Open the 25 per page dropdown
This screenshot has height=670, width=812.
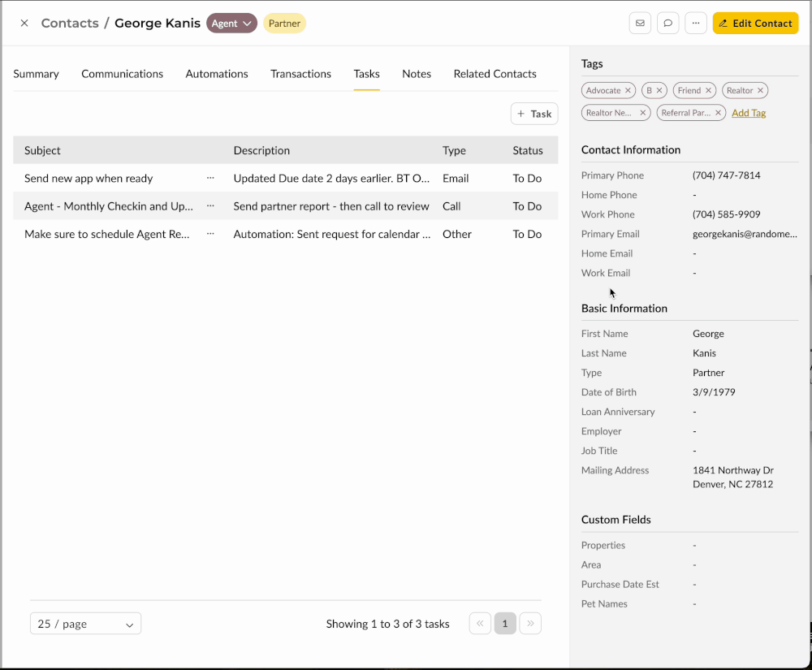[85, 623]
